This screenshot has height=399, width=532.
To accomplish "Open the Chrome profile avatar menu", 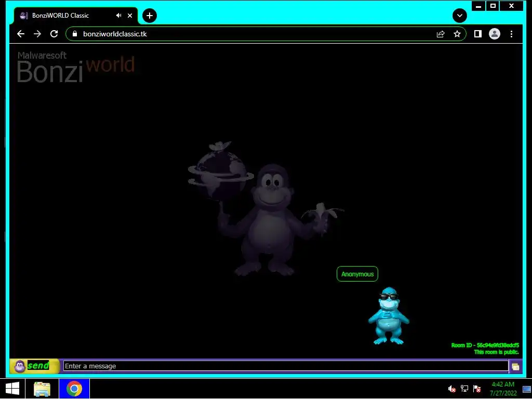I will [495, 34].
